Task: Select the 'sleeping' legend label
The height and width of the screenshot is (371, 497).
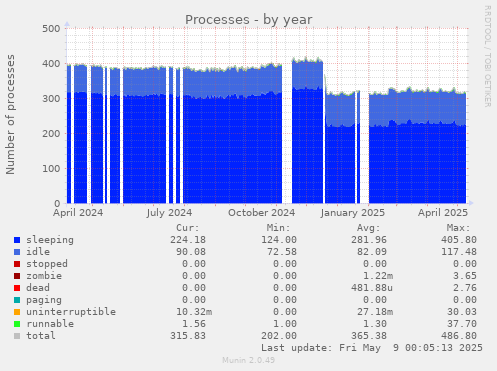Action: (50, 240)
